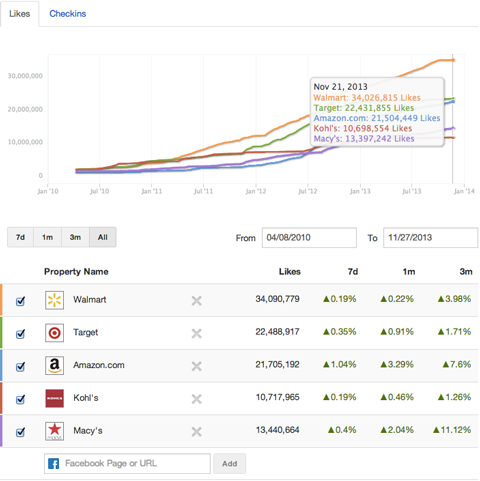Click the 7d column header
Image resolution: width=480 pixels, height=481 pixels.
click(x=353, y=272)
